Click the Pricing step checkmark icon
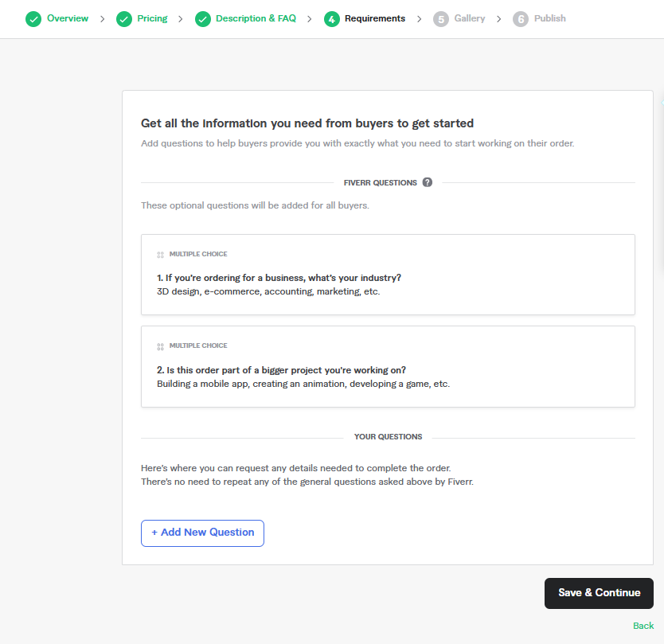Image resolution: width=664 pixels, height=644 pixels. tap(124, 19)
